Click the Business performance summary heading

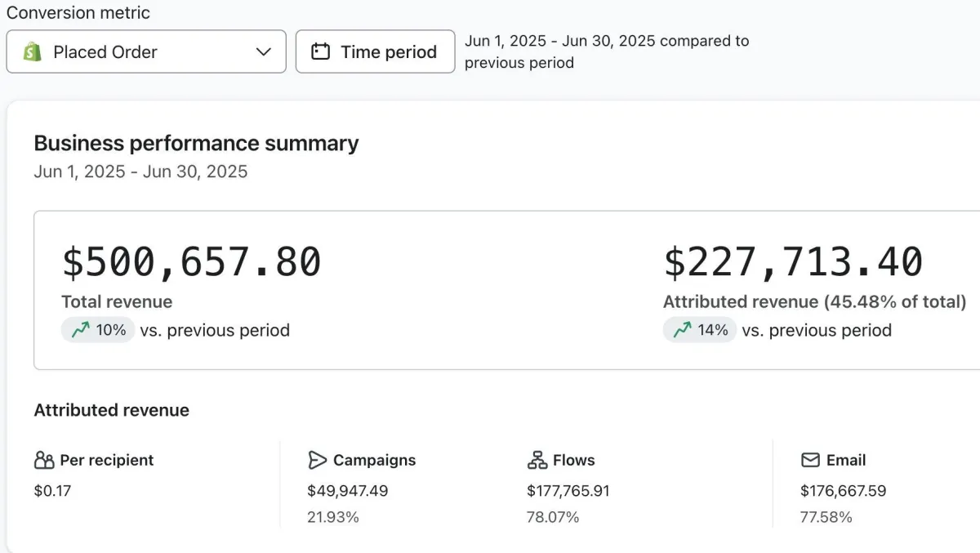click(196, 144)
